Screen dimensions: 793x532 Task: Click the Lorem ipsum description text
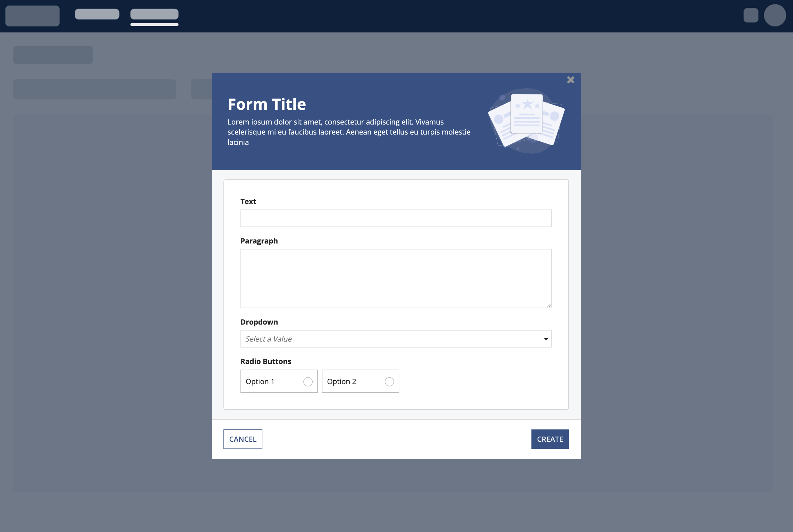pyautogui.click(x=349, y=132)
